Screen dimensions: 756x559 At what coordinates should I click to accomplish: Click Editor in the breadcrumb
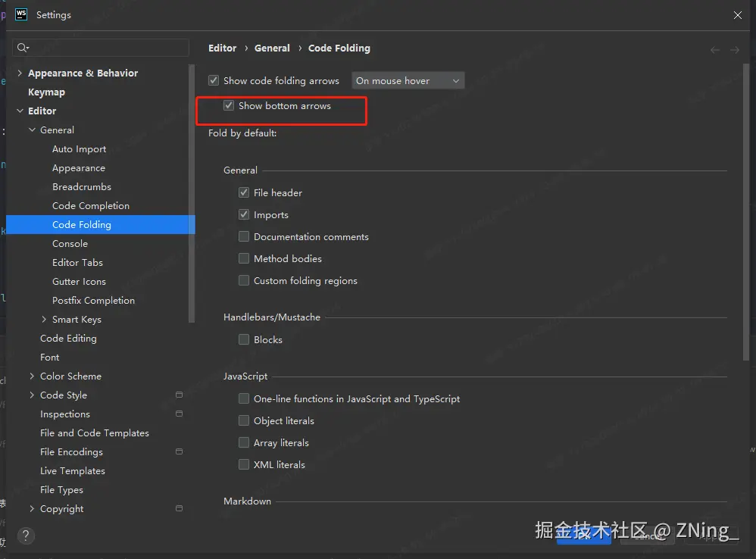(x=222, y=48)
